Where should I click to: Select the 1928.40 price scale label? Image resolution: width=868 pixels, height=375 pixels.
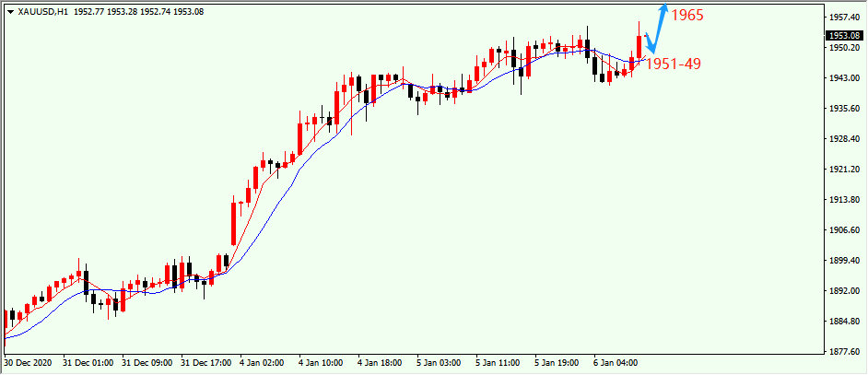(844, 138)
